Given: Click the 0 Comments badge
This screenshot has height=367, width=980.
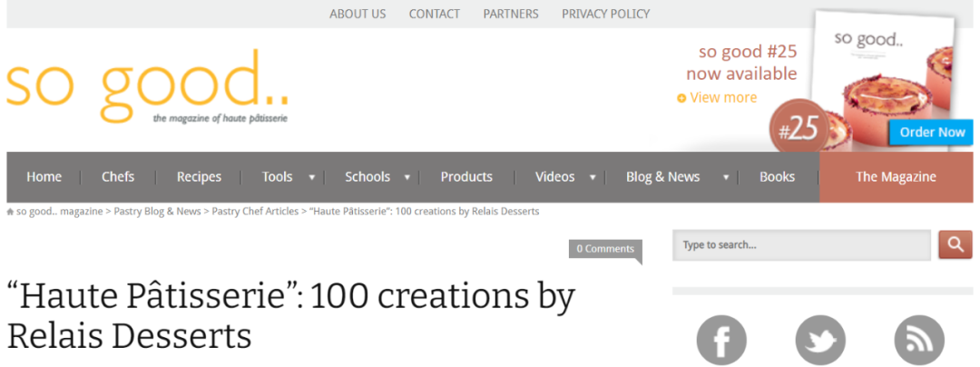Looking at the screenshot, I should (x=605, y=249).
